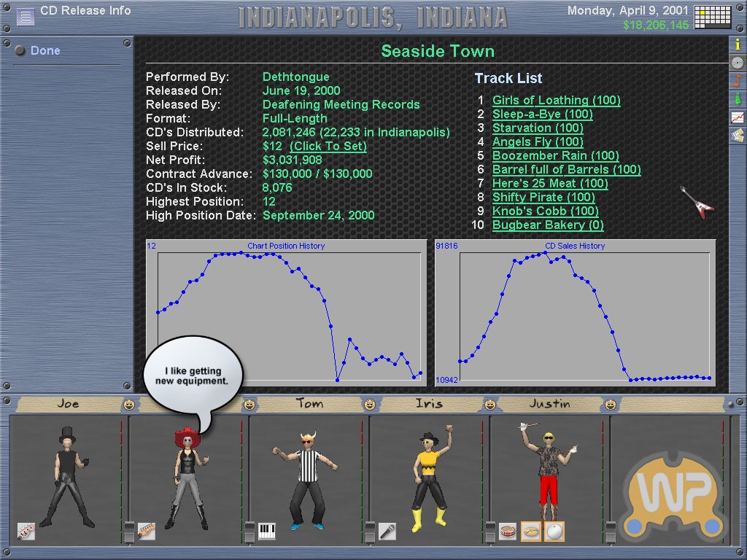Click the yellow info icon in sidebar
747x560 pixels.
[738, 44]
